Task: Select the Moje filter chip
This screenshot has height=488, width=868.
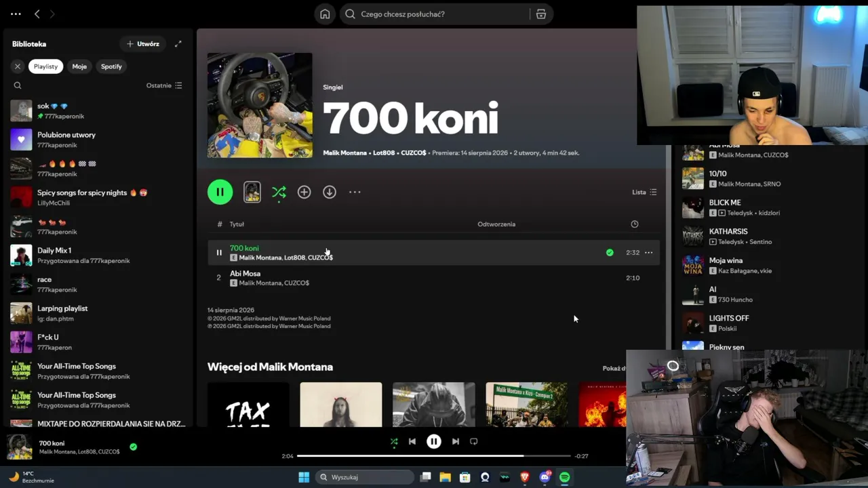Action: (79, 66)
